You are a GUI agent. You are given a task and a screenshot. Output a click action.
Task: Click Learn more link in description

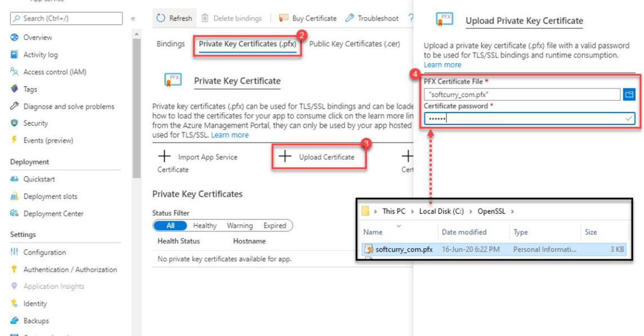tap(230, 135)
